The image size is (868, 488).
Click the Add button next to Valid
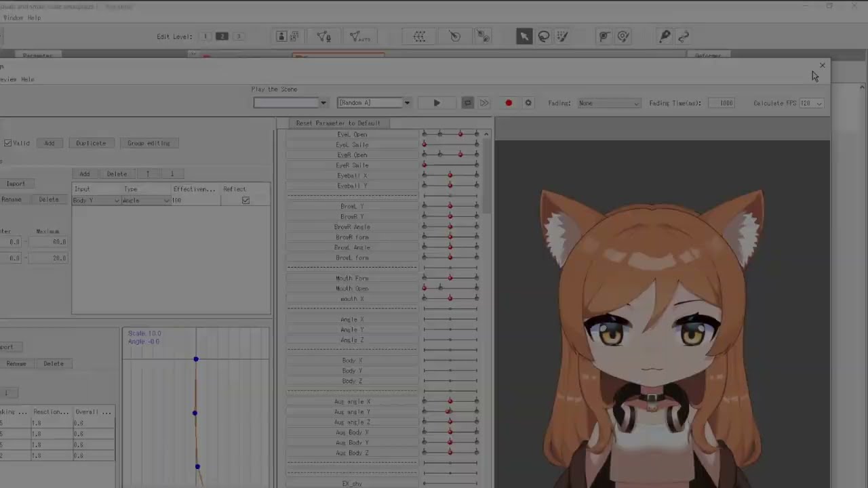50,143
